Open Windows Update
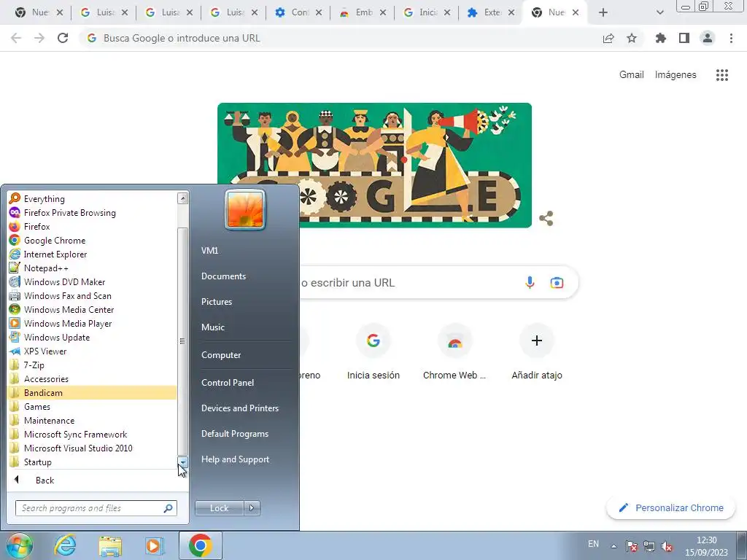This screenshot has width=747, height=560. pyautogui.click(x=92, y=337)
